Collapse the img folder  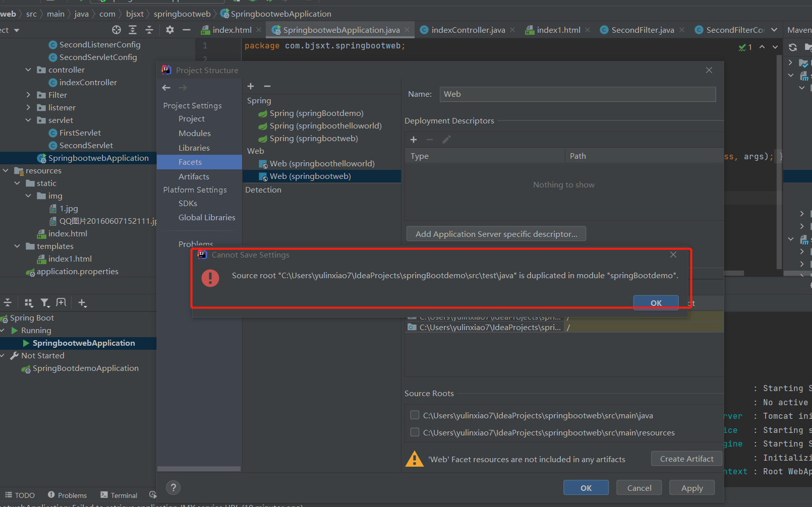pos(28,196)
